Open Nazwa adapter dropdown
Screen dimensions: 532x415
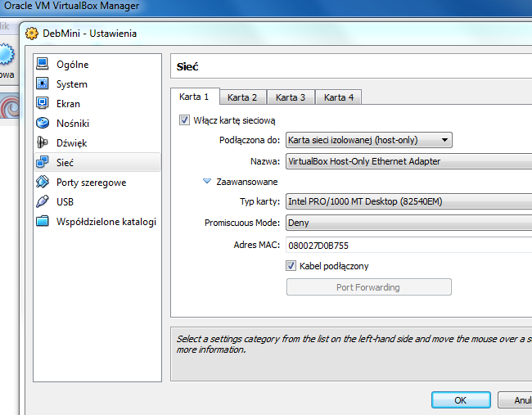pyautogui.click(x=409, y=160)
